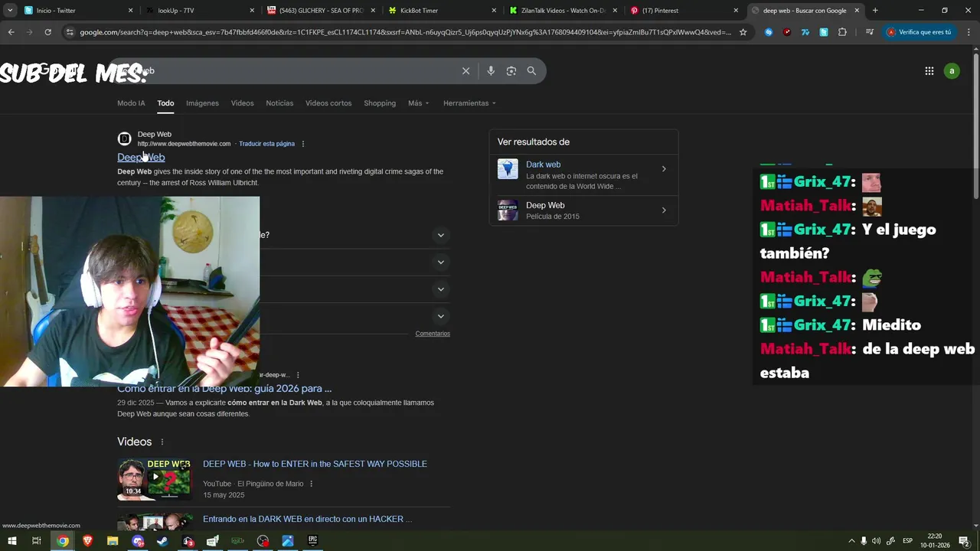Open site information icon in address bar
980x551 pixels.
70,32
